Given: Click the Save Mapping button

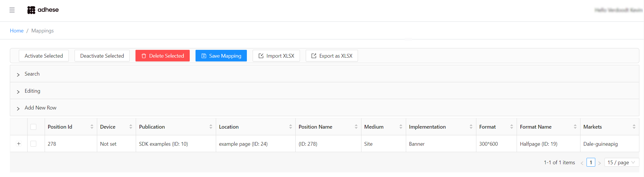Looking at the screenshot, I should tap(221, 56).
